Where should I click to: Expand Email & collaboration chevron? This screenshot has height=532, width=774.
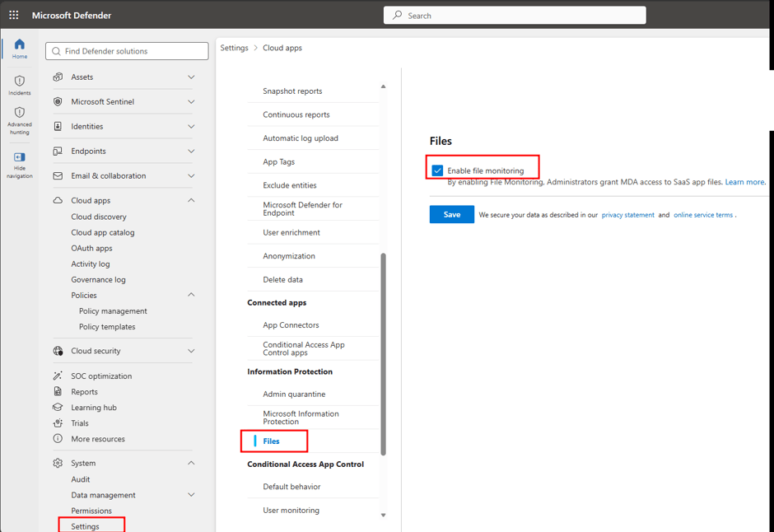191,175
